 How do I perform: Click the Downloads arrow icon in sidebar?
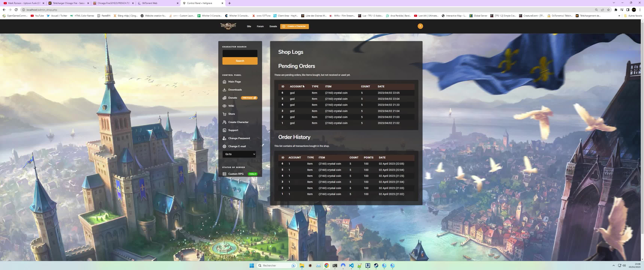pos(224,90)
